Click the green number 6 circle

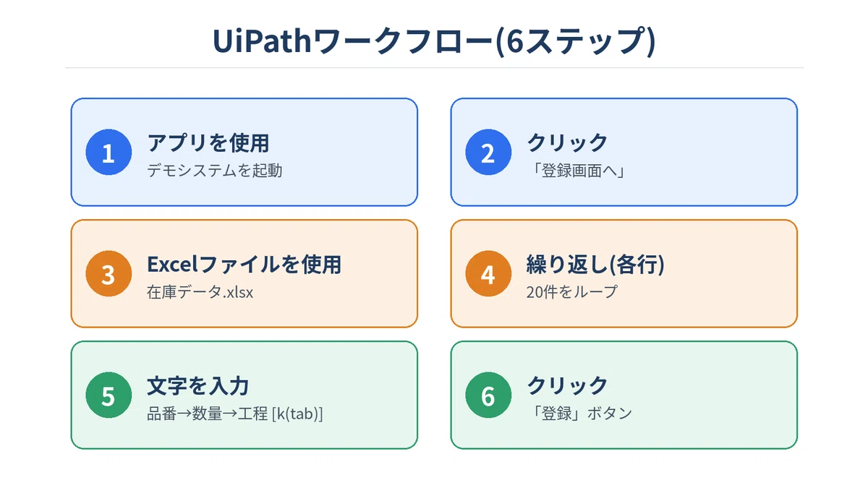488,395
